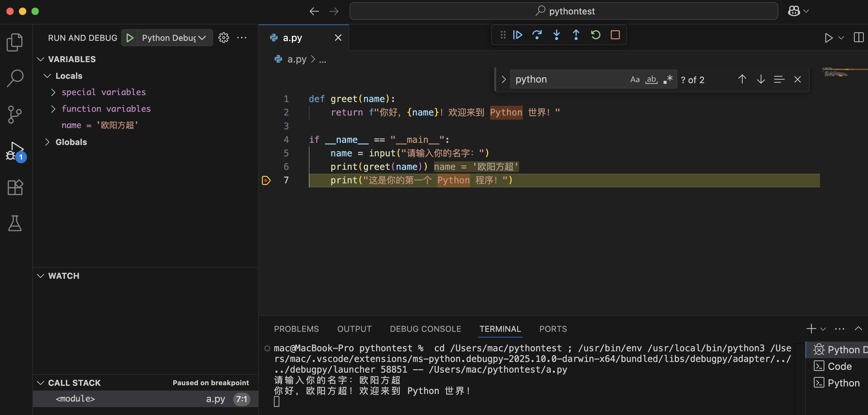Split the editor to the right
868x415 pixels.
(859, 37)
